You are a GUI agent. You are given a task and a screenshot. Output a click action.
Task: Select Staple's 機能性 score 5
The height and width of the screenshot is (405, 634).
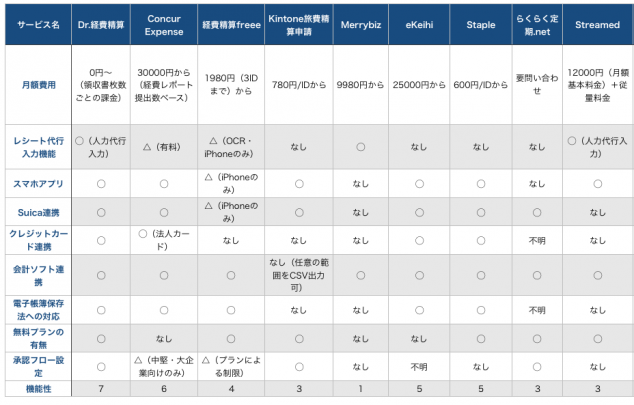tap(481, 389)
